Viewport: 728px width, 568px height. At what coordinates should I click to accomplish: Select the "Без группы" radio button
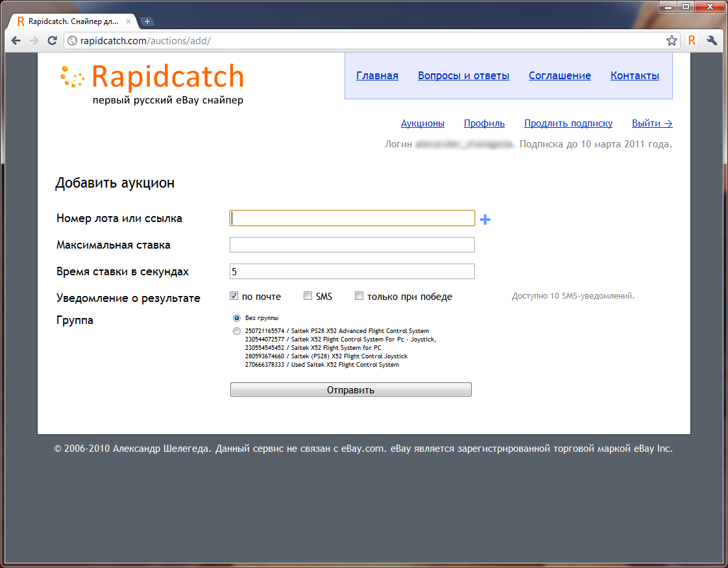click(x=237, y=318)
